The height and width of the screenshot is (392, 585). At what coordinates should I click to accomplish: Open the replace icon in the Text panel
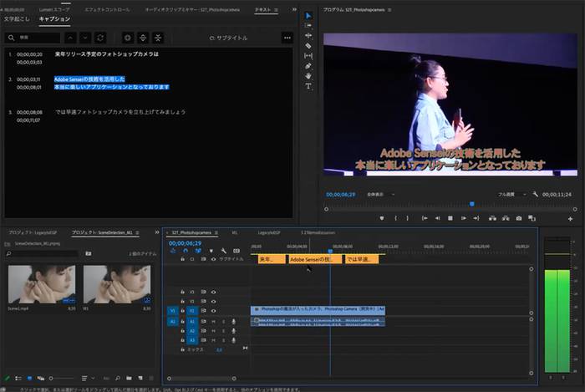click(100, 38)
